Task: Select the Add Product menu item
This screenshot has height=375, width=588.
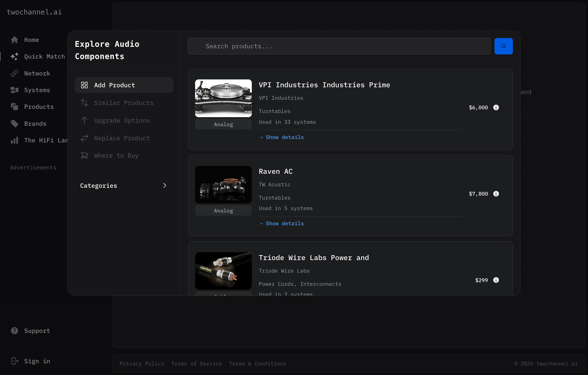Action: pos(124,85)
